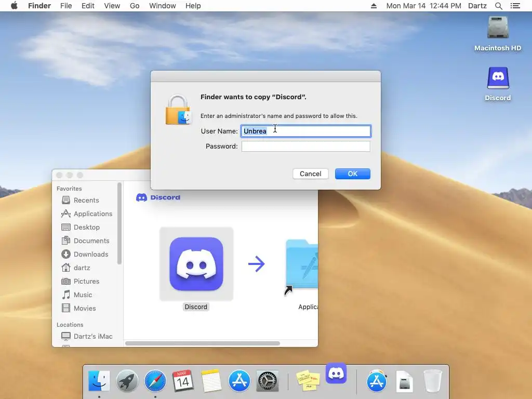
Task: Click the Locations heading in sidebar
Action: coord(70,325)
